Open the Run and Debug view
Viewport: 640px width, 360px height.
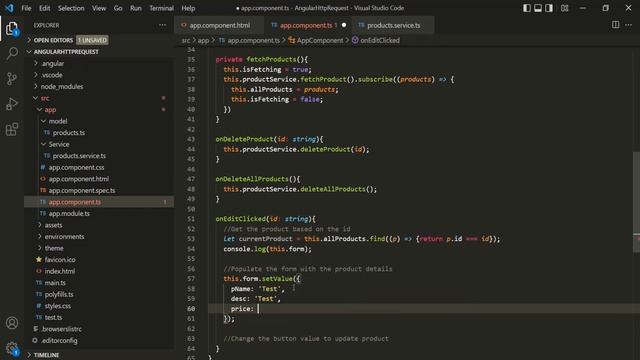pyautogui.click(x=12, y=104)
